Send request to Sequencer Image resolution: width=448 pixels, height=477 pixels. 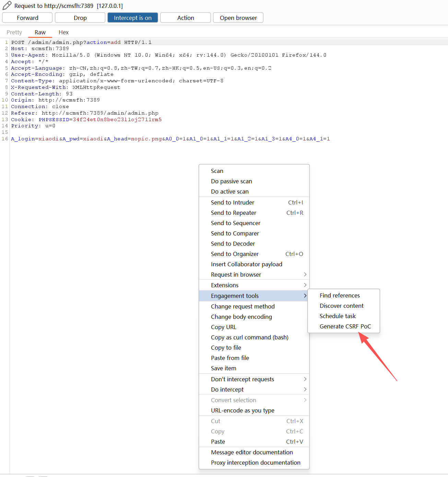[254, 223]
